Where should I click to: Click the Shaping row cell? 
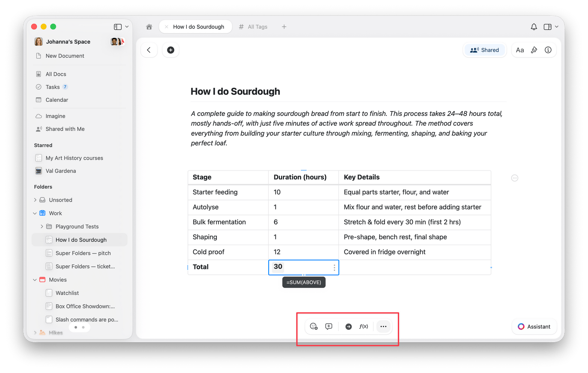228,237
